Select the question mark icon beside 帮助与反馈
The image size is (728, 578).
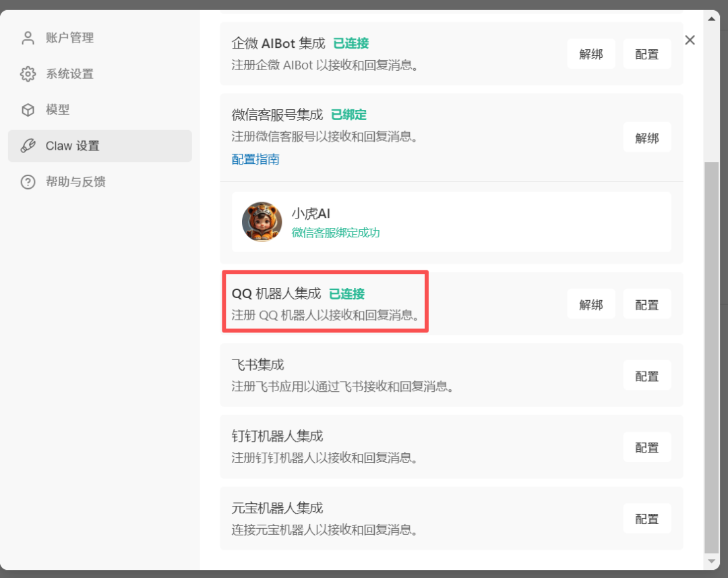tap(27, 181)
